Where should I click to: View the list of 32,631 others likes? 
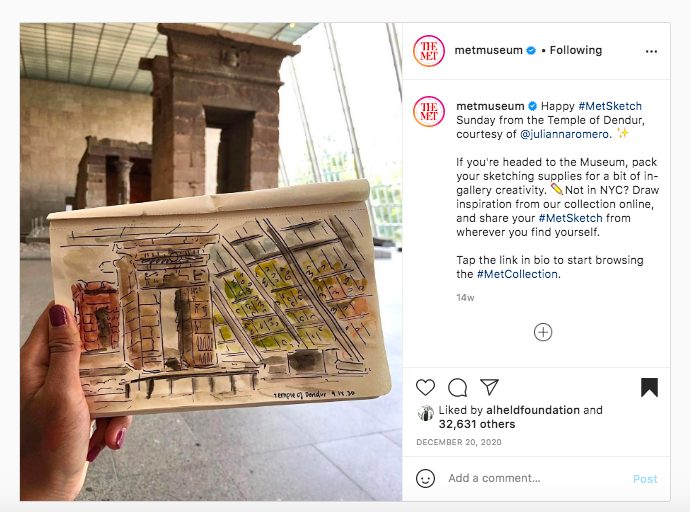pos(477,424)
